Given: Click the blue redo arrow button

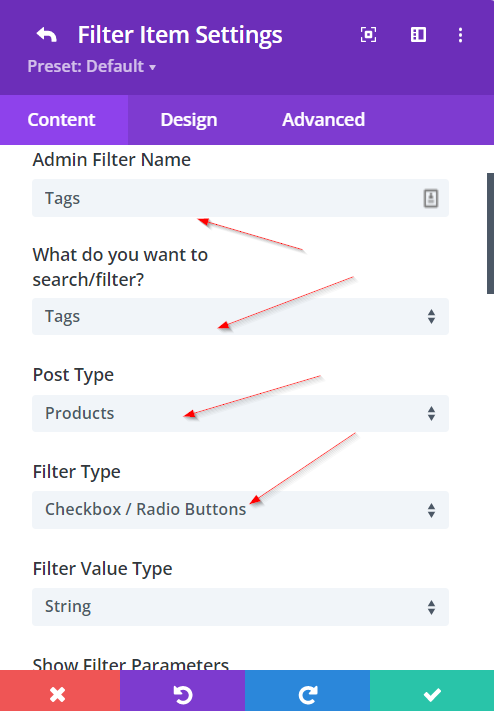Looking at the screenshot, I should [x=308, y=691].
